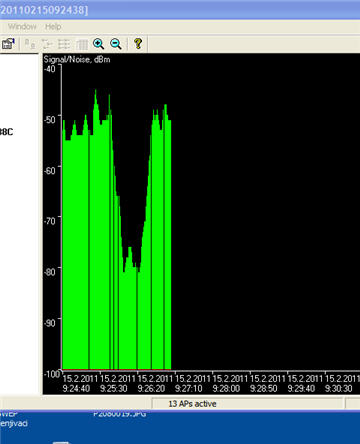The width and height of the screenshot is (360, 444).
Task: Click the Zoom In magnifier icon
Action: point(98,44)
